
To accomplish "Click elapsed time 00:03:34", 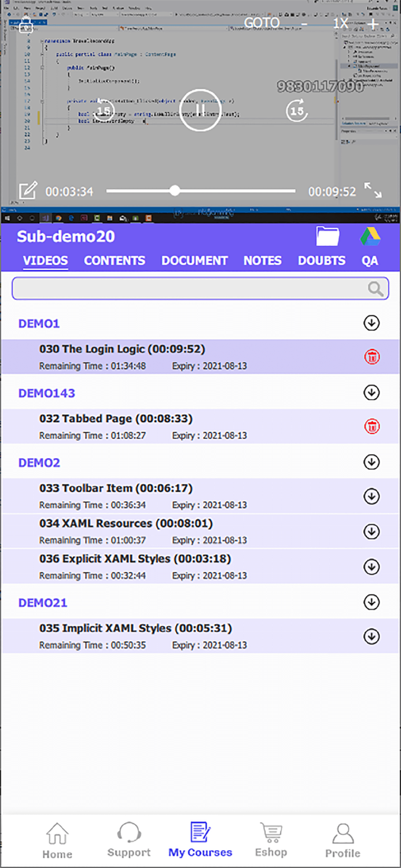I will pos(69,192).
